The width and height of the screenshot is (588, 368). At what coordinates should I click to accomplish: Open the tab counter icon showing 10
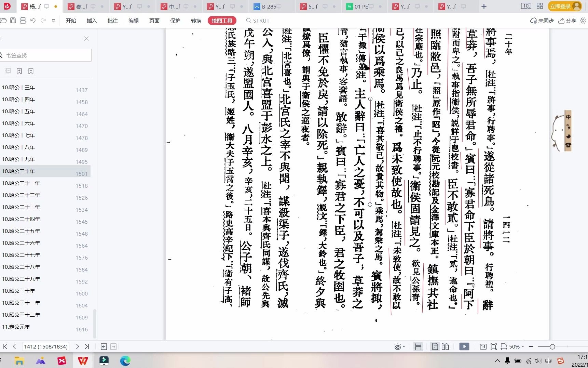tap(526, 6)
